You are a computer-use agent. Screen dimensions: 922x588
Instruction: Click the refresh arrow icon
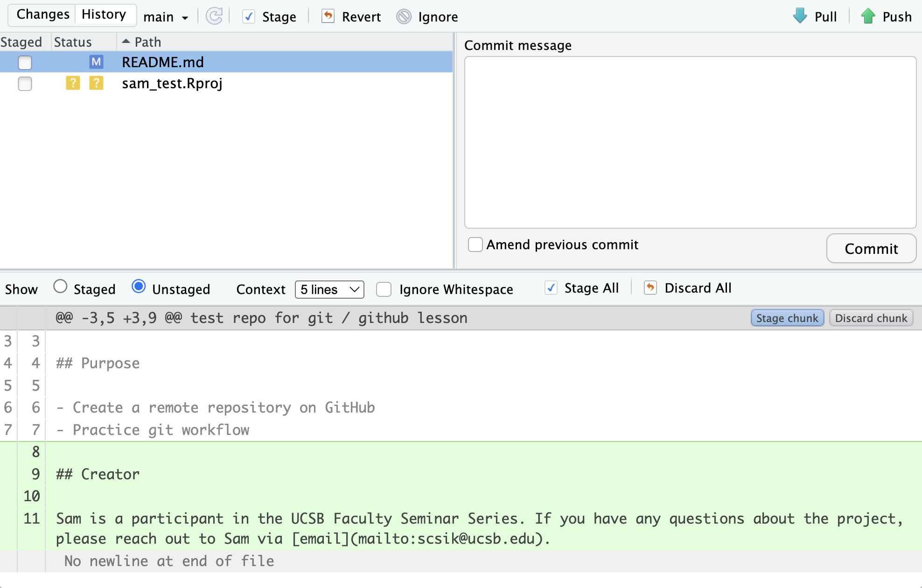(x=214, y=16)
